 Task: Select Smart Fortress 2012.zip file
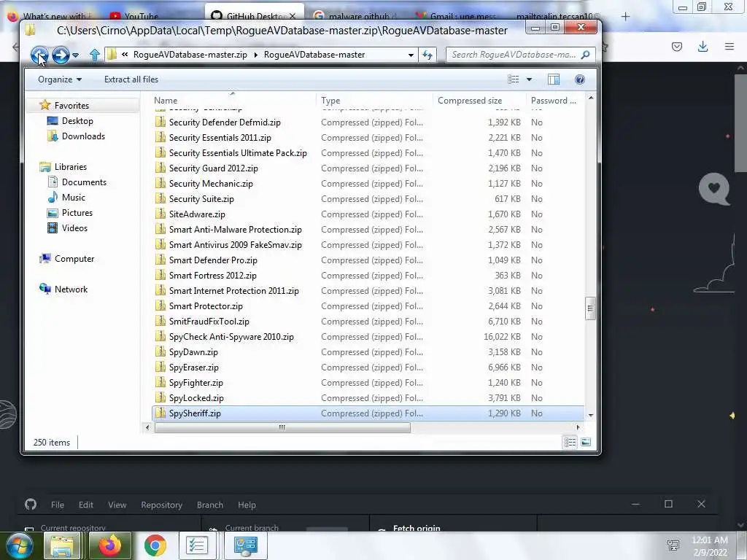pyautogui.click(x=212, y=275)
